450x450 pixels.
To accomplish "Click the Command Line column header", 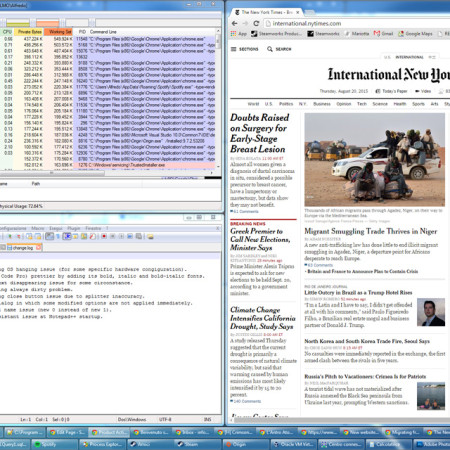I will (103, 32).
